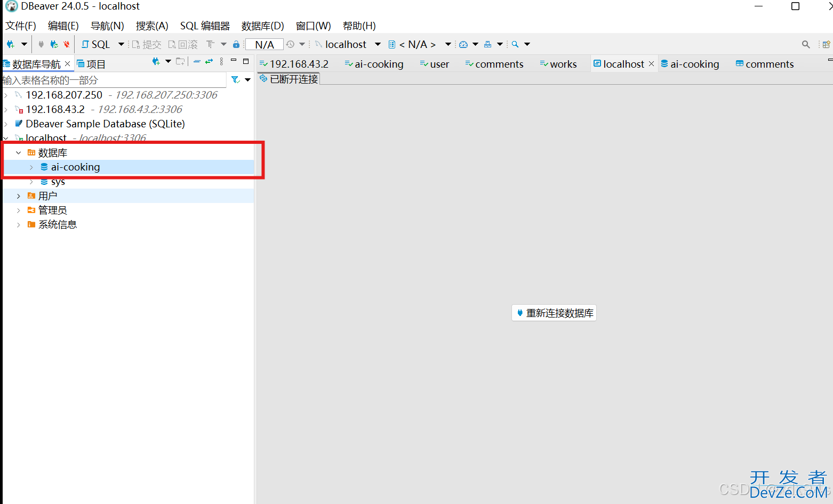Expand the ai-cooking database node
Image resolution: width=833 pixels, height=504 pixels.
coord(31,167)
